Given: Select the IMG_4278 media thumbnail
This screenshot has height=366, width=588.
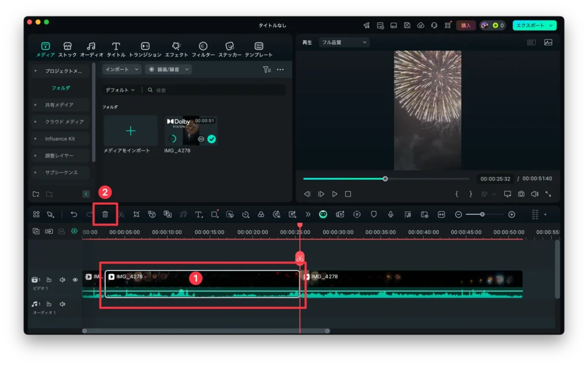Looking at the screenshot, I should (x=191, y=131).
